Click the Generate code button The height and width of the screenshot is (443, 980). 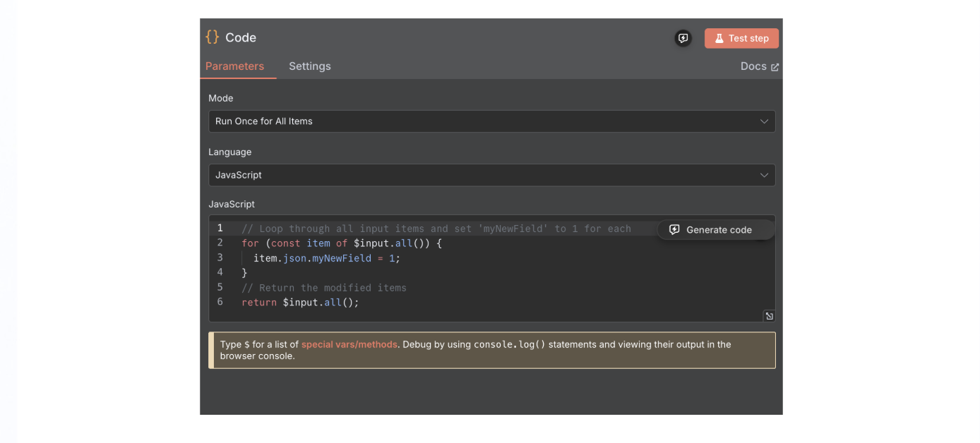[x=716, y=230]
